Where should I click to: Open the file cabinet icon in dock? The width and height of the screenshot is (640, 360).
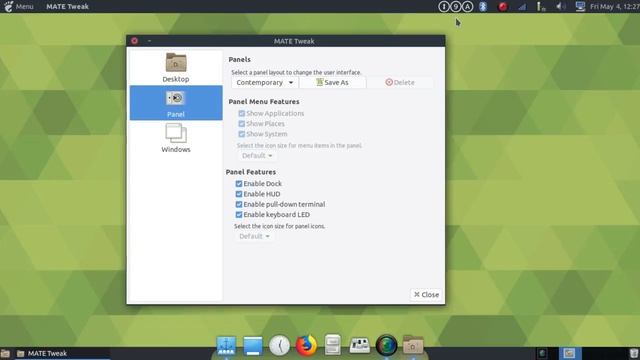tap(333, 345)
